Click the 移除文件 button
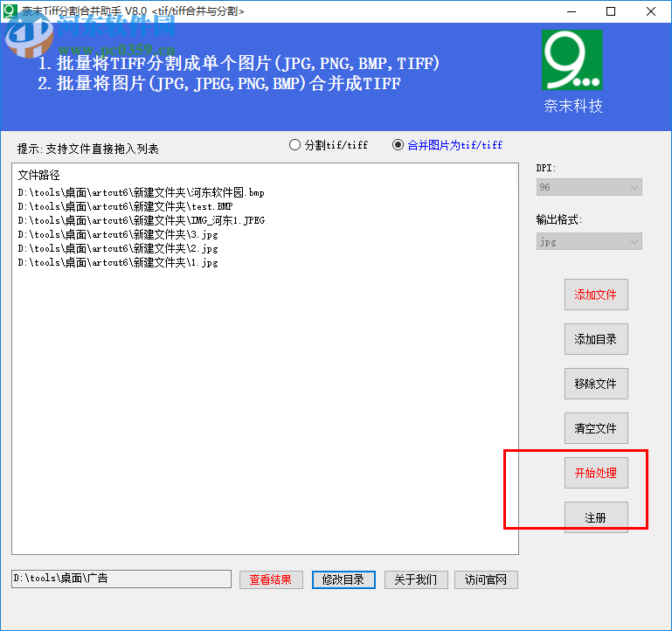This screenshot has height=631, width=672. 596,384
